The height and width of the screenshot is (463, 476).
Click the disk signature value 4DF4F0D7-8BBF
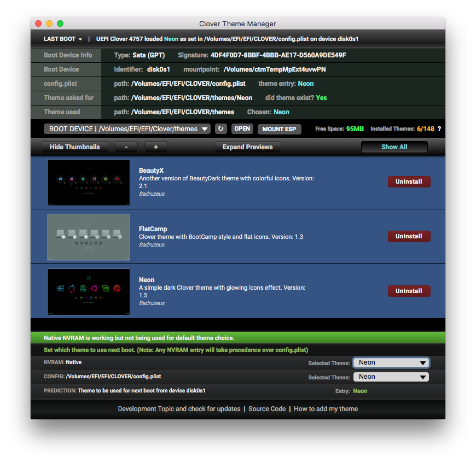(278, 55)
